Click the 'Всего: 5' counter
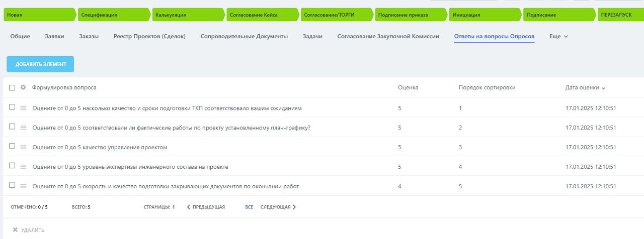644x239 pixels. point(82,207)
